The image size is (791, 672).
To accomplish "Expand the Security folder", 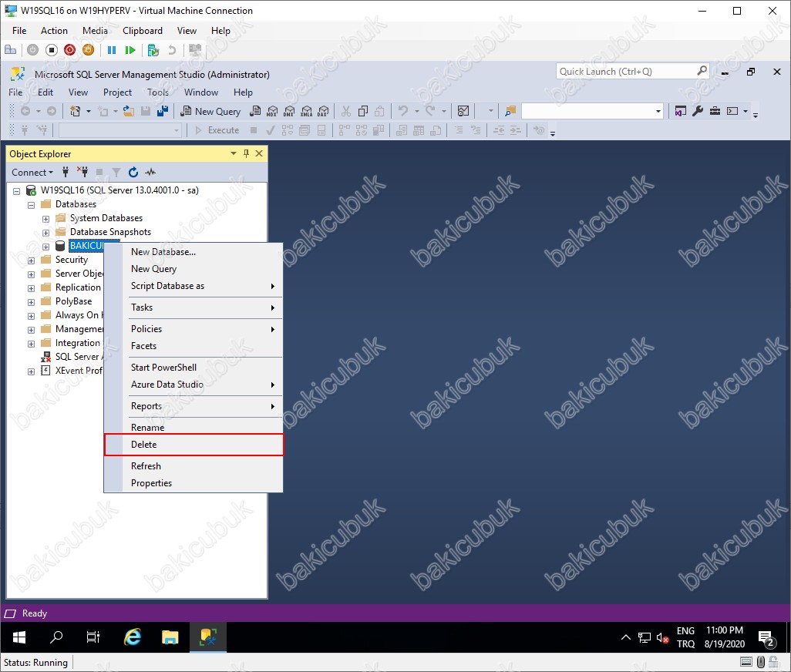I will pyautogui.click(x=32, y=260).
